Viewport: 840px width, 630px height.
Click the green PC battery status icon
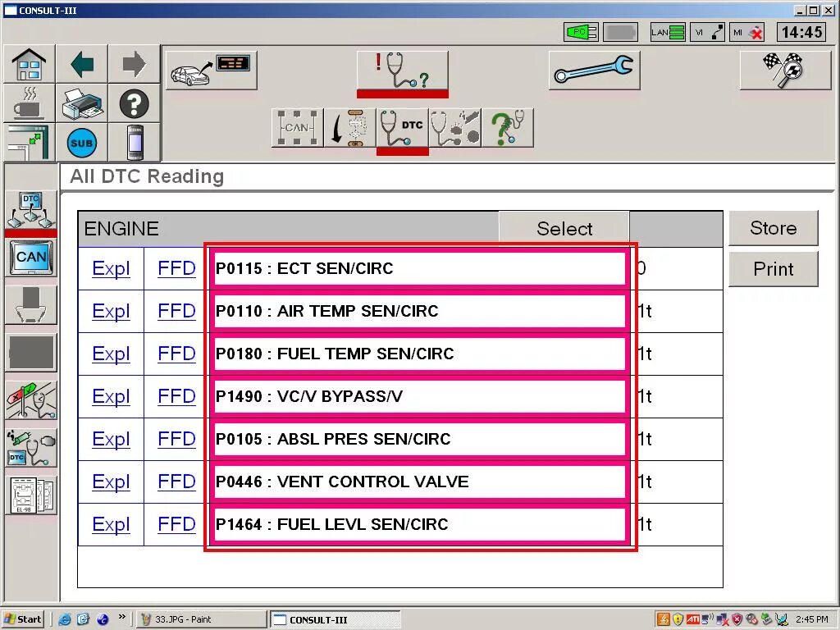coord(582,32)
